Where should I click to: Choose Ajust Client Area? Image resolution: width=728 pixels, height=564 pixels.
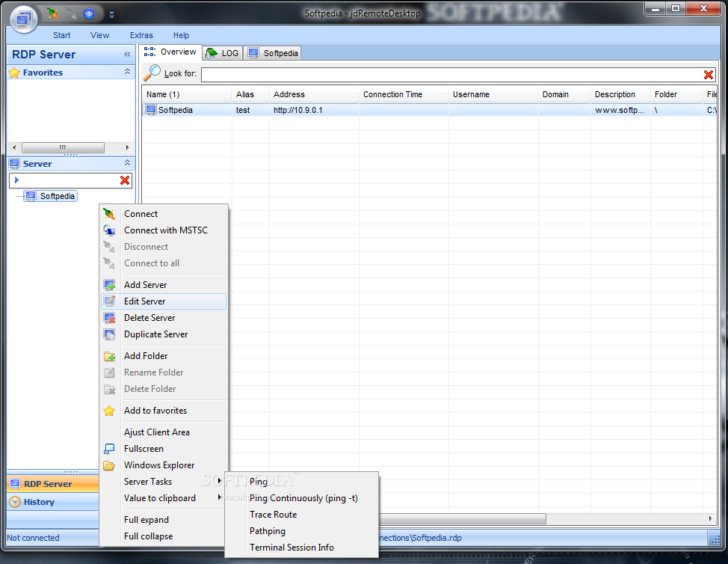[164, 432]
